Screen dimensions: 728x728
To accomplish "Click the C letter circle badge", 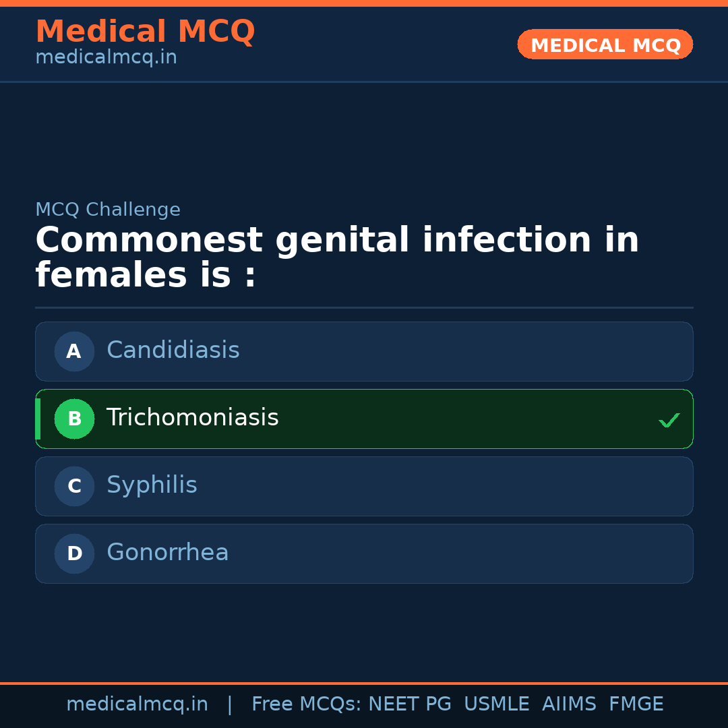I will 74,486.
